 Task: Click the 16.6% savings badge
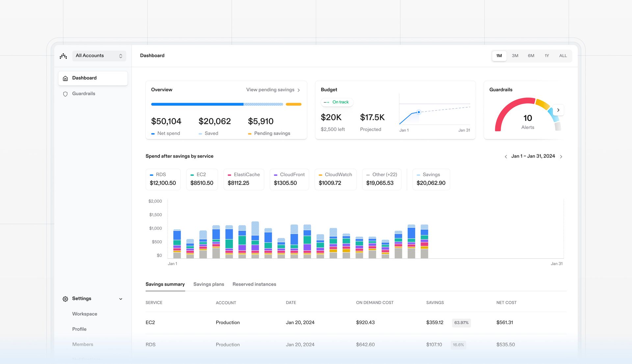[x=458, y=345]
